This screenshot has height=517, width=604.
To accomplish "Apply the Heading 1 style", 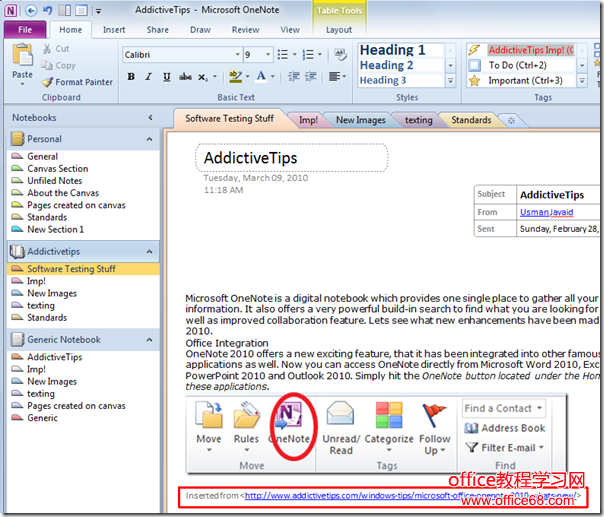I will point(401,50).
